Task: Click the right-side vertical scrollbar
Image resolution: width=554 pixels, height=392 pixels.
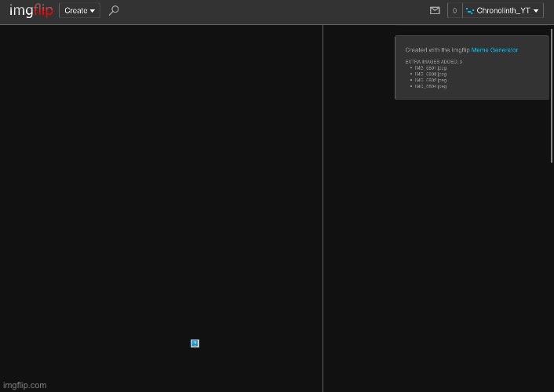Action: point(551,94)
